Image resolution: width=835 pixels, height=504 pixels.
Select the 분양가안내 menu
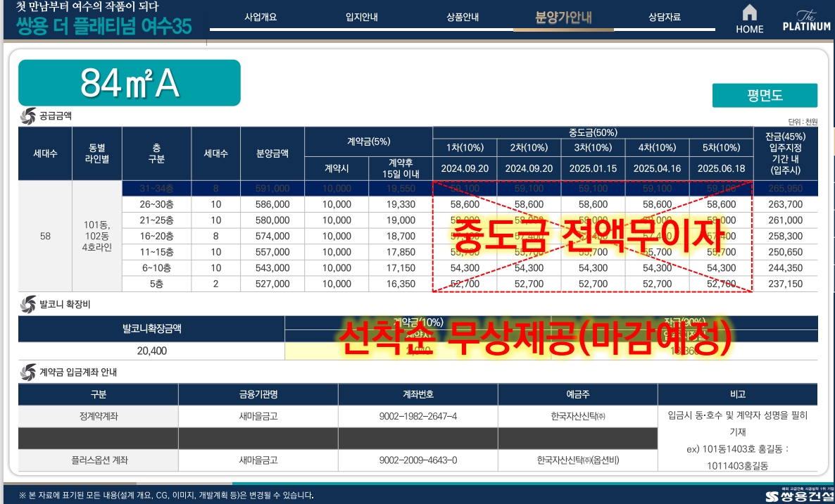click(x=563, y=18)
